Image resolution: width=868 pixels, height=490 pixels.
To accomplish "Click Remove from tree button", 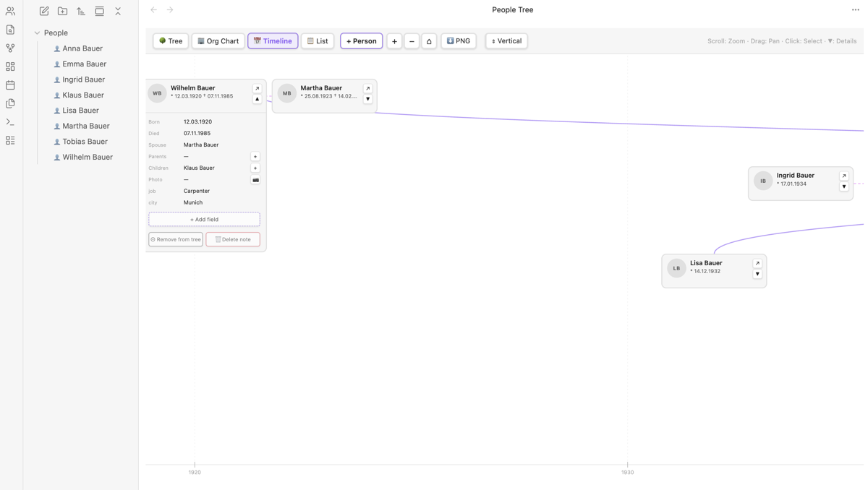I will click(176, 239).
